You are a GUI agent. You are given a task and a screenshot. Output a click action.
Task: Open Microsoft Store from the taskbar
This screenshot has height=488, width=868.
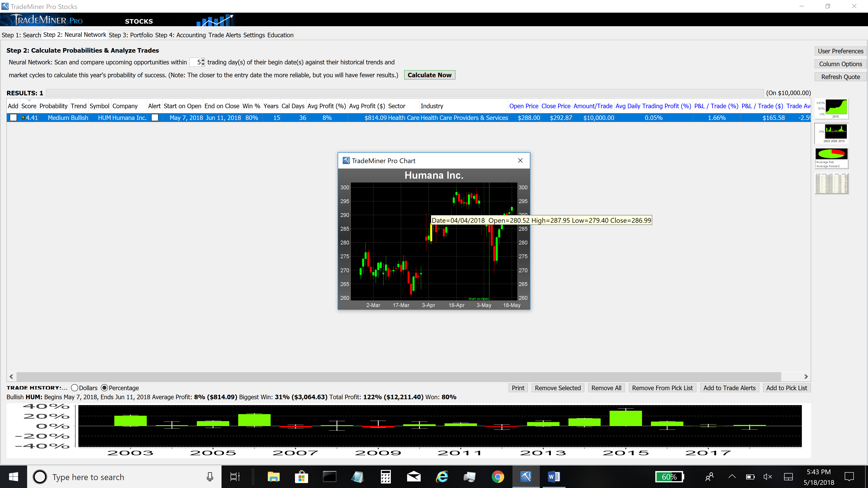tap(302, 477)
